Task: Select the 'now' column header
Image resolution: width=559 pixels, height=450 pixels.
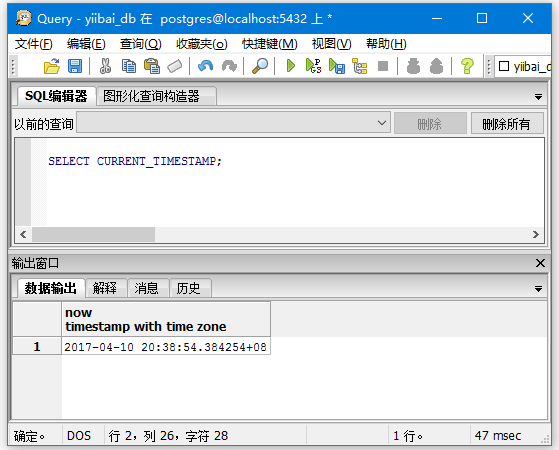Action: click(166, 319)
